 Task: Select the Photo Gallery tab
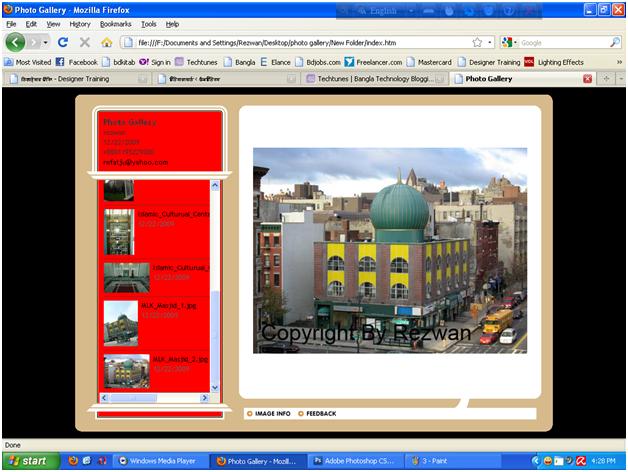[x=523, y=79]
